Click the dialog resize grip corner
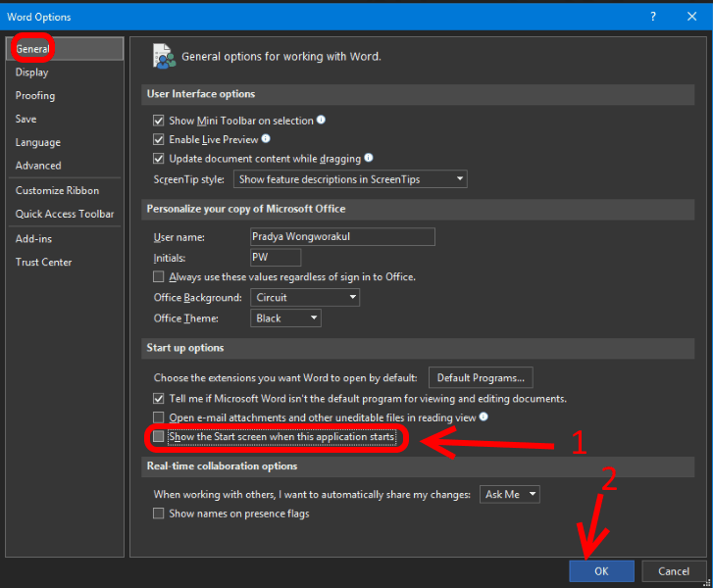713x588 pixels. pos(707,583)
